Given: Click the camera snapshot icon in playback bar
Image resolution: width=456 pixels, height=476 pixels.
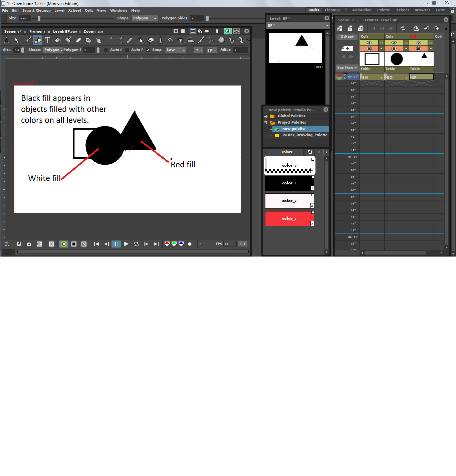Looking at the screenshot, I should pos(29,244).
